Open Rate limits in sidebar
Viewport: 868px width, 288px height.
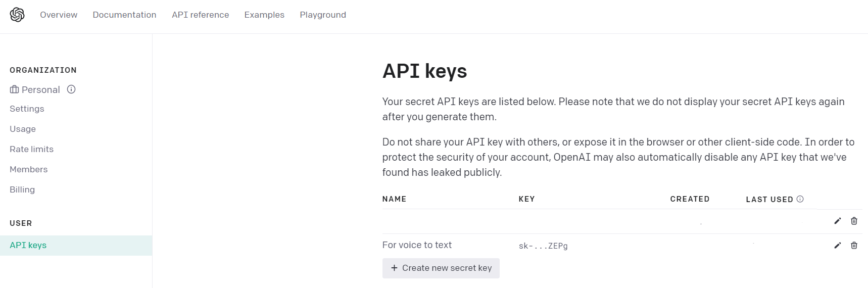point(31,149)
